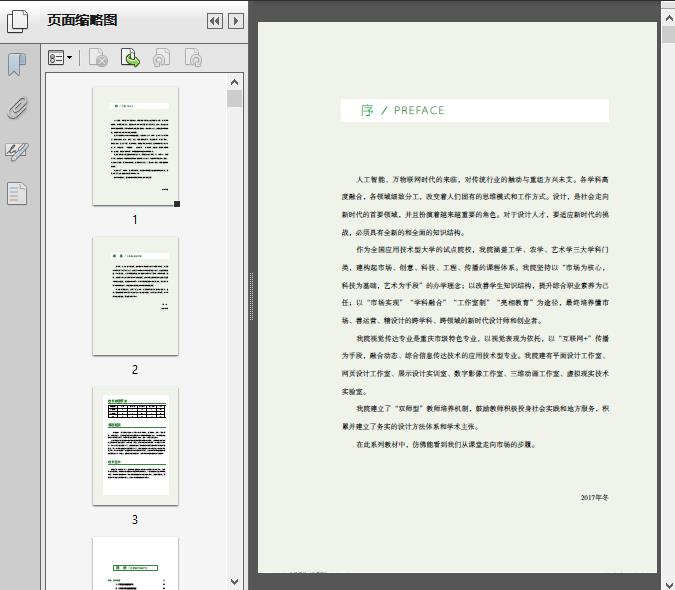Viewport: 675px width, 590px height.
Task: Click the date text 2017年冬
Action: point(594,497)
